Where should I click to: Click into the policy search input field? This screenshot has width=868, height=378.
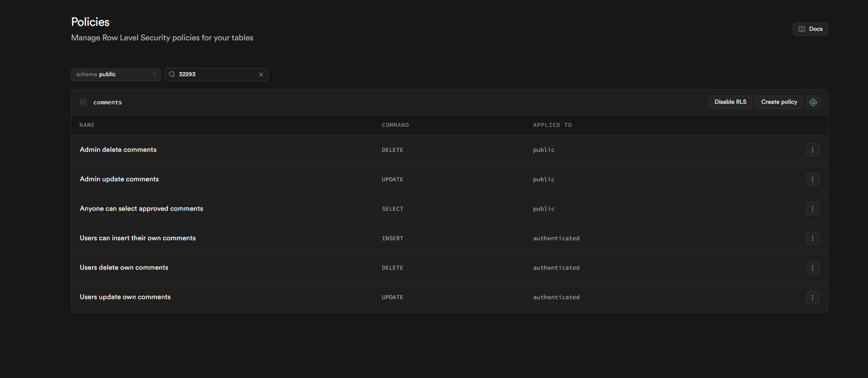[216, 75]
